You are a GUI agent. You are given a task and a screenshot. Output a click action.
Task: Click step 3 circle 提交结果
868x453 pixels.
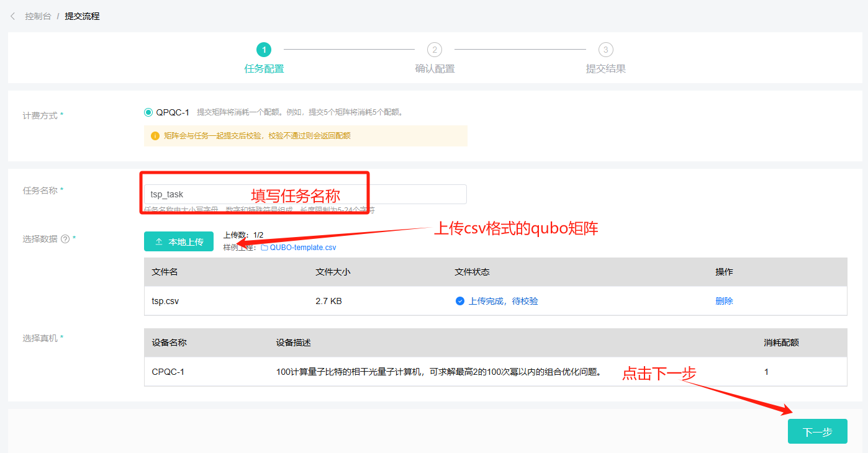click(x=605, y=50)
